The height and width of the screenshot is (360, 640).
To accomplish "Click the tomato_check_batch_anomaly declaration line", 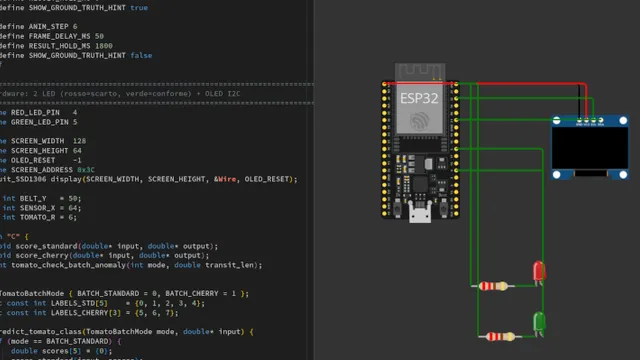I will coord(131,265).
